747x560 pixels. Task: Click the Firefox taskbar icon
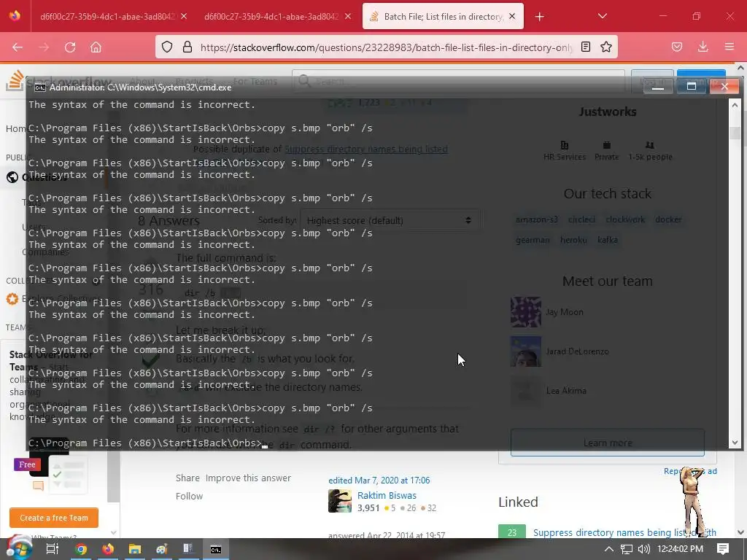(108, 549)
